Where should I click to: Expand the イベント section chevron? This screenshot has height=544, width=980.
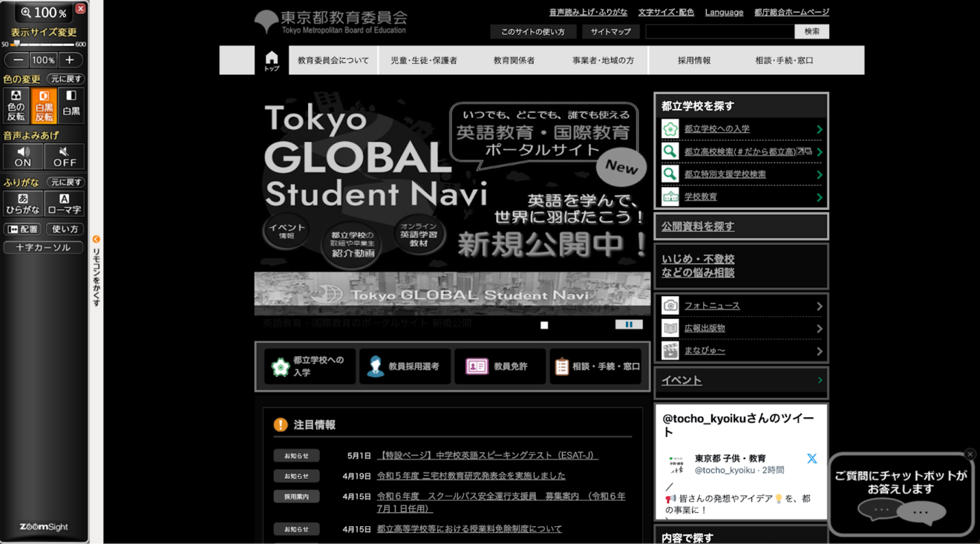coord(820,380)
